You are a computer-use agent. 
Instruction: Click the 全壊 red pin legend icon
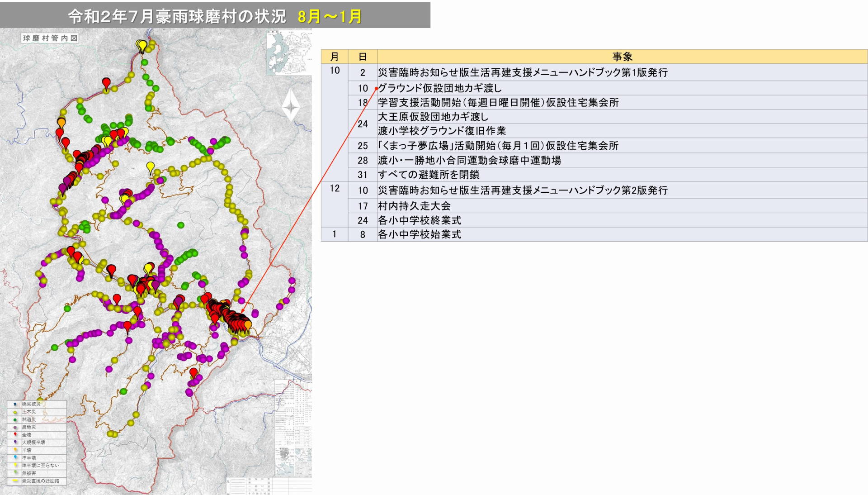(x=15, y=435)
